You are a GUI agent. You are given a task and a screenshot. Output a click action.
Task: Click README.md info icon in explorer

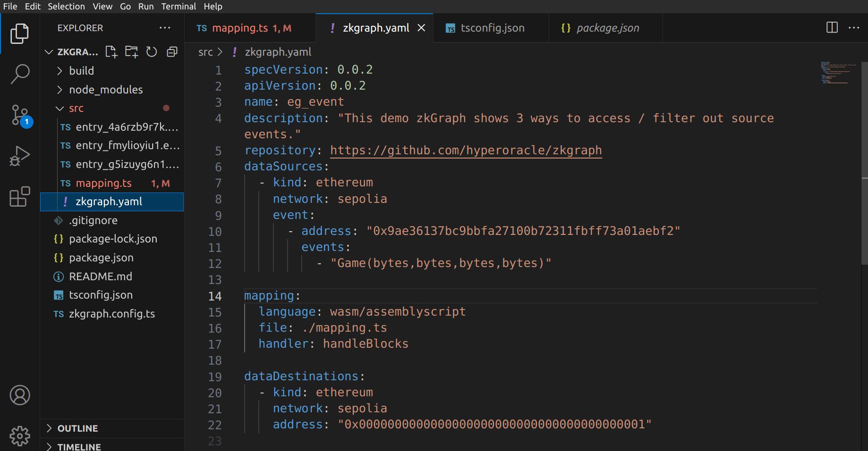pyautogui.click(x=59, y=276)
